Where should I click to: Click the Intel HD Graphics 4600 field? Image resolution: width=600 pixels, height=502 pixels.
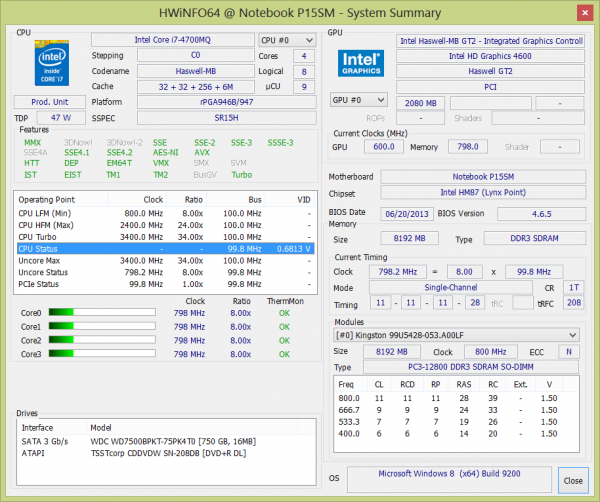491,56
